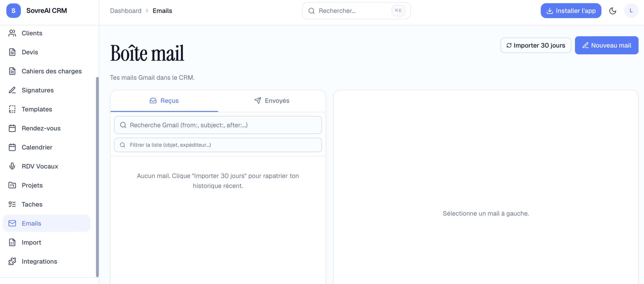Open Clients from the sidebar people icon
The height and width of the screenshot is (284, 644).
click(x=12, y=33)
